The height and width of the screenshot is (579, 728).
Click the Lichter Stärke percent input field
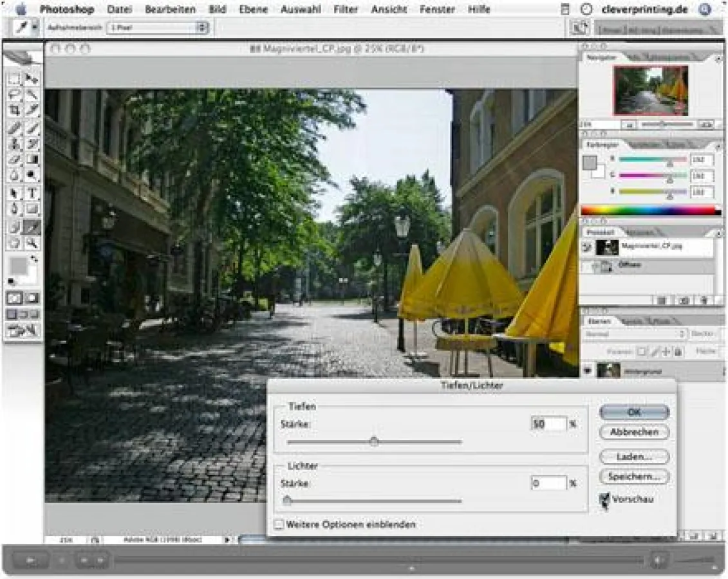tap(548, 482)
